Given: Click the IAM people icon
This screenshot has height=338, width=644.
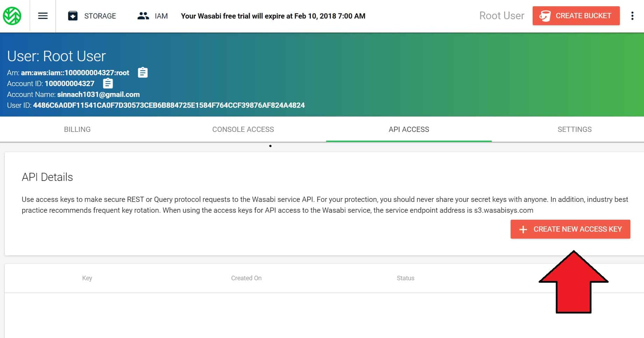Looking at the screenshot, I should click(x=143, y=16).
